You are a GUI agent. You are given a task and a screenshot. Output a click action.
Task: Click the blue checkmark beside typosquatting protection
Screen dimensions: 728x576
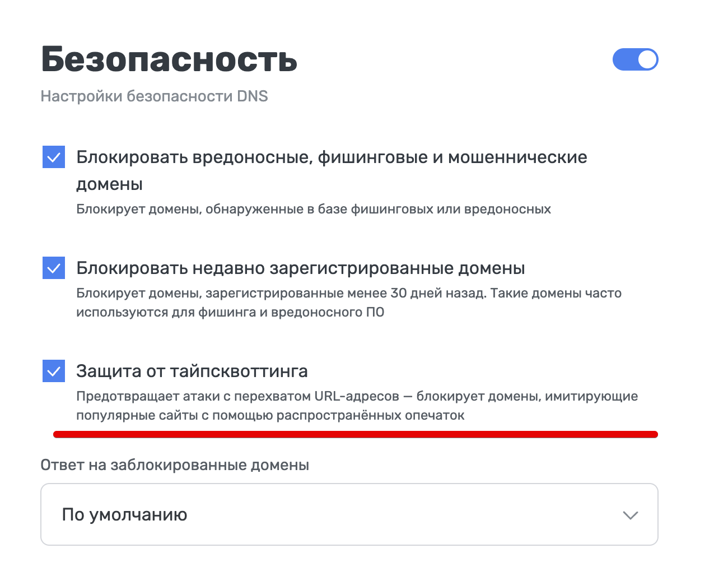(54, 371)
